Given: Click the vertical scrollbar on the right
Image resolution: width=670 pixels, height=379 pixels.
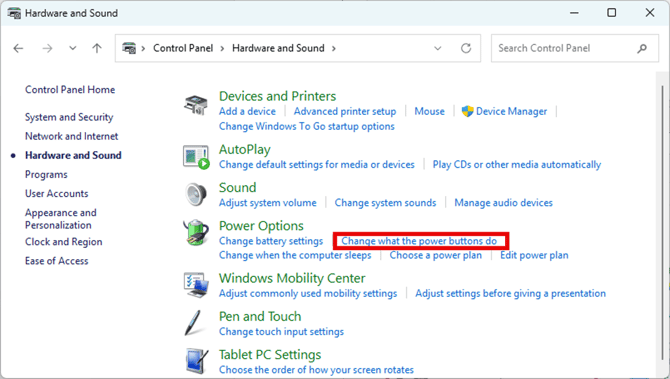Looking at the screenshot, I should tap(663, 222).
